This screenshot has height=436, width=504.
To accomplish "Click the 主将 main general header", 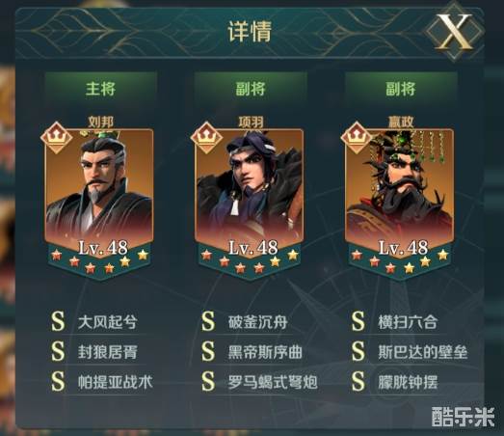I will pyautogui.click(x=101, y=88).
